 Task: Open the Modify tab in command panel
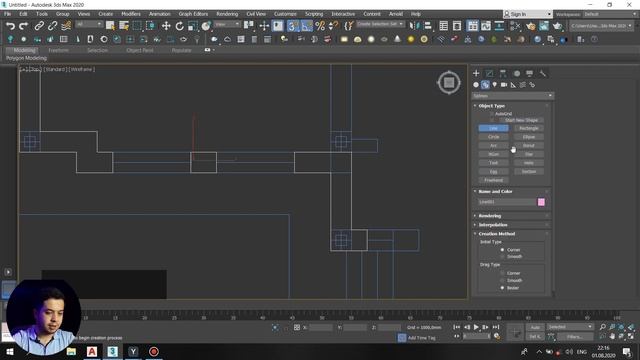coord(489,73)
